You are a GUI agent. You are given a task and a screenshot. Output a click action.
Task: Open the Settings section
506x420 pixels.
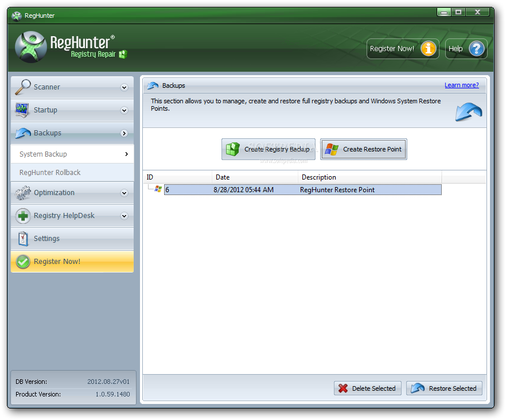pos(72,239)
